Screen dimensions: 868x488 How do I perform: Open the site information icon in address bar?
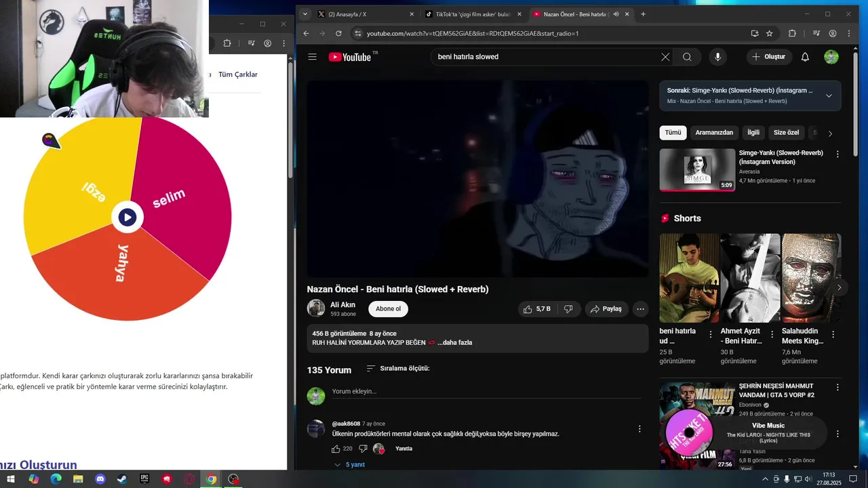point(358,33)
